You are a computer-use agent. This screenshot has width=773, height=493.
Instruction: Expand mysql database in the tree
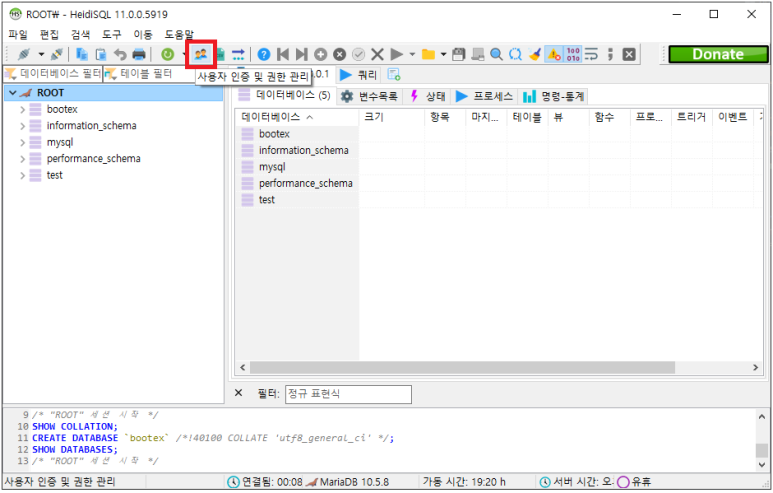coord(22,142)
